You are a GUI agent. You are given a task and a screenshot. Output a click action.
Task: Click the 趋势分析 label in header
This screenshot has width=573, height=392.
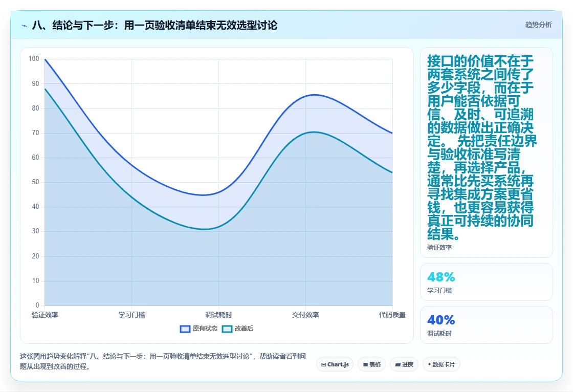(x=538, y=25)
